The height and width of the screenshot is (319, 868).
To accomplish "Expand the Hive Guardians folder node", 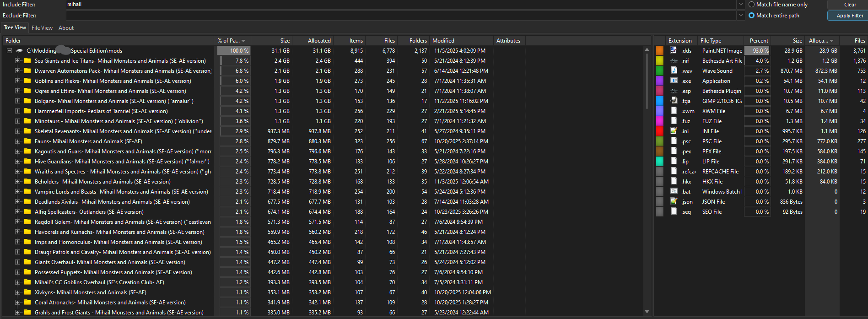I will tap(17, 161).
